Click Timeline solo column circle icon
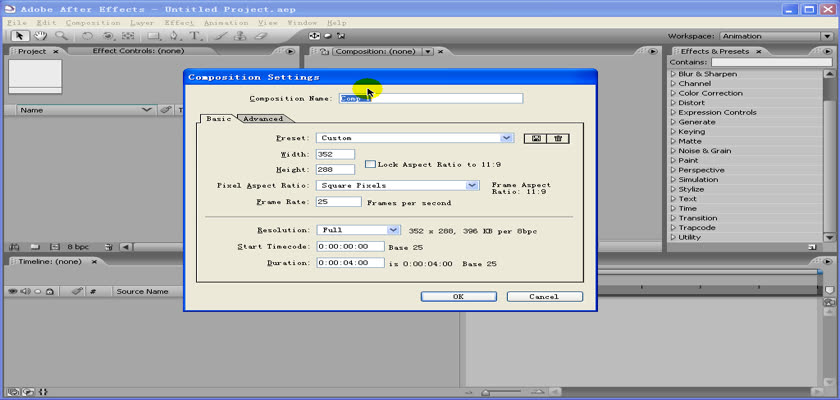Screen dimensions: 840x400 point(38,291)
